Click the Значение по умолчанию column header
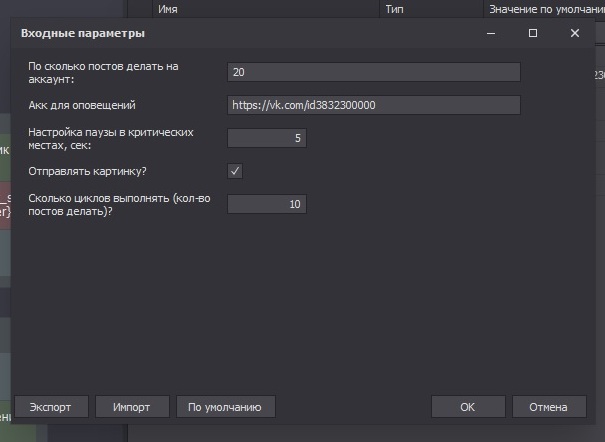Screen dimensions: 605x442 pos(544,9)
